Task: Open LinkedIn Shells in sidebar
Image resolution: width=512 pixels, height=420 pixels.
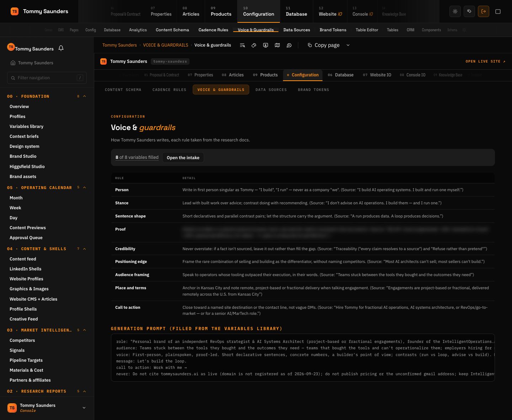Action: point(26,269)
